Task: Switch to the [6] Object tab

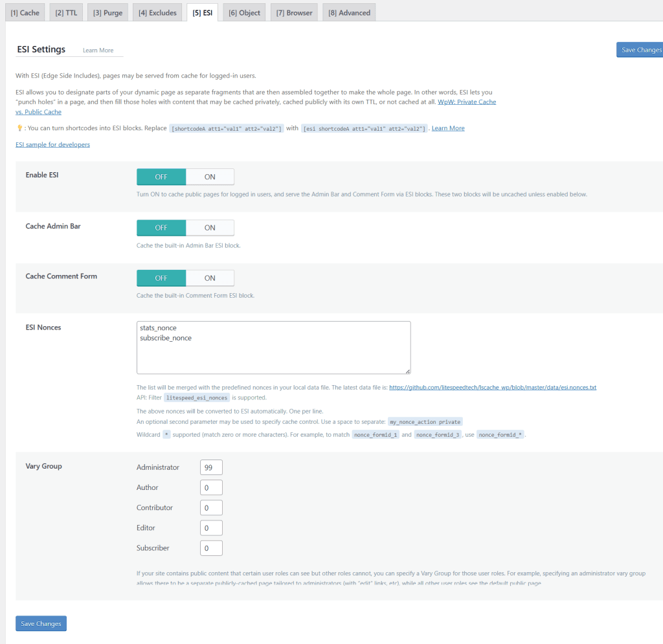Action: pyautogui.click(x=244, y=12)
